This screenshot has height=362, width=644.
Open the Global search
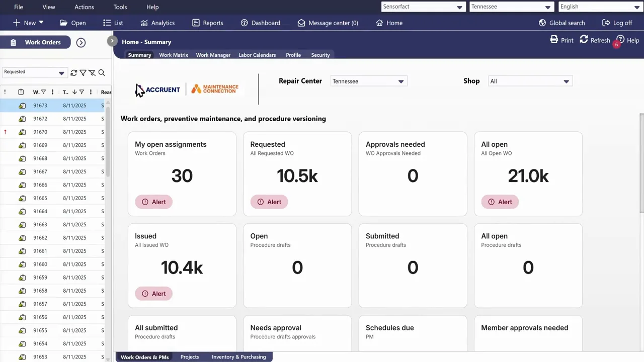pyautogui.click(x=561, y=23)
